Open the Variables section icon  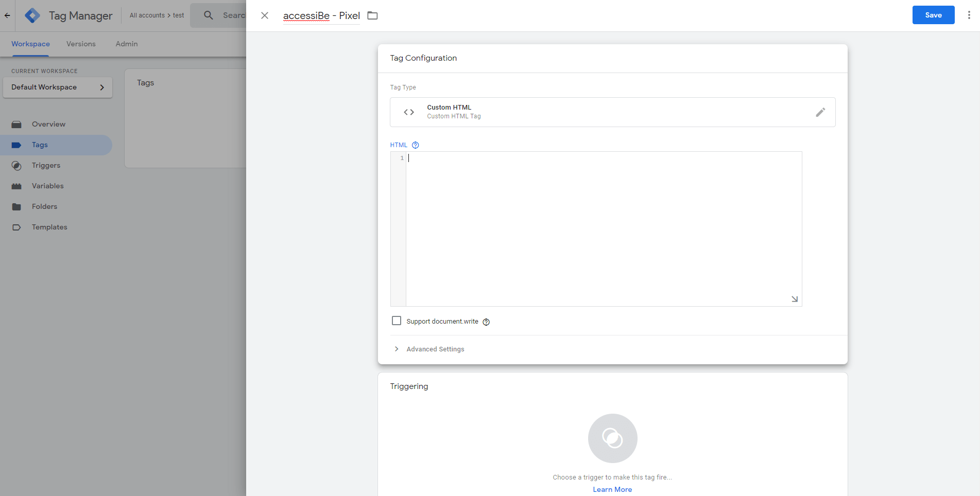tap(16, 186)
